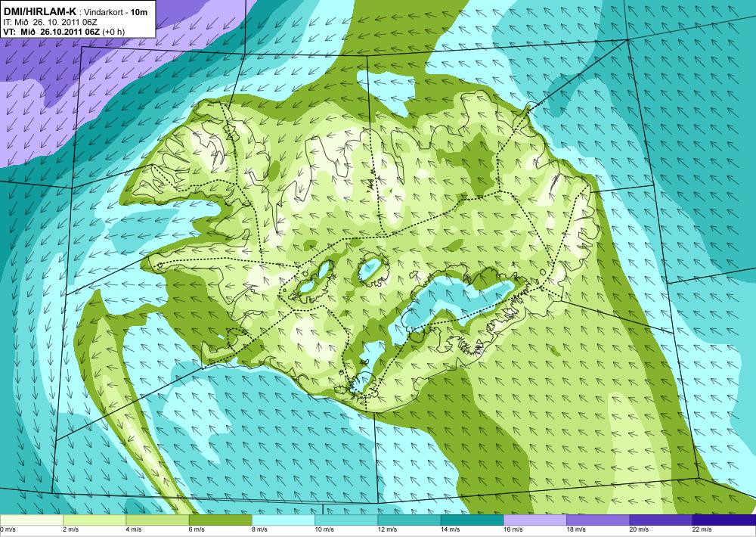Click the '10 m/s' legend label
The width and height of the screenshot is (756, 537).
point(324,529)
